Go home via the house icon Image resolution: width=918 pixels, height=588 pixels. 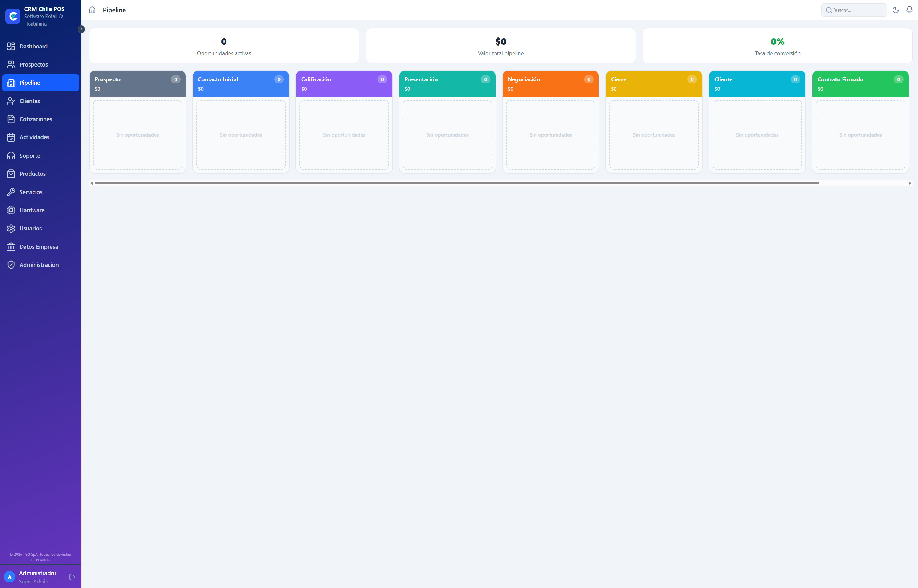click(92, 10)
